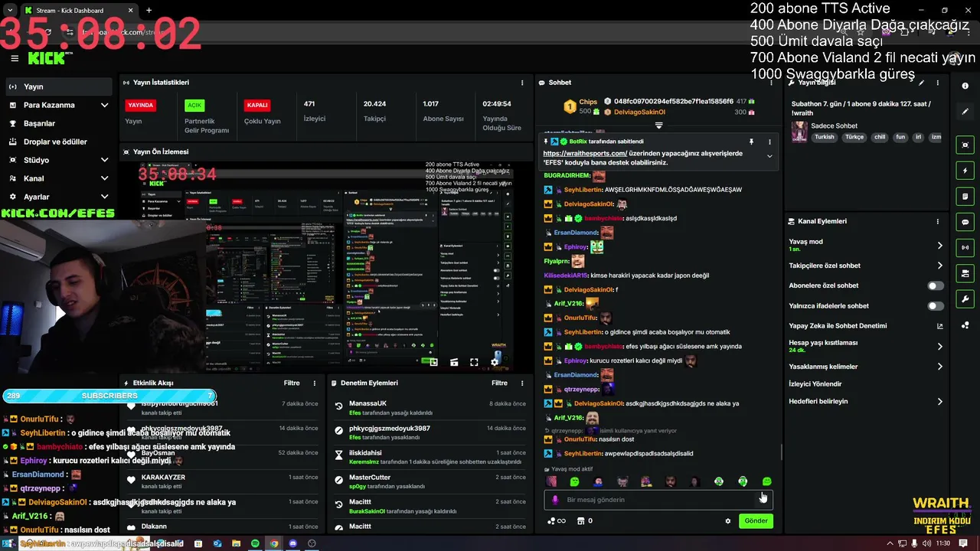Toggle the lightning bolt panel icon
Image resolution: width=980 pixels, height=551 pixels.
(x=965, y=171)
